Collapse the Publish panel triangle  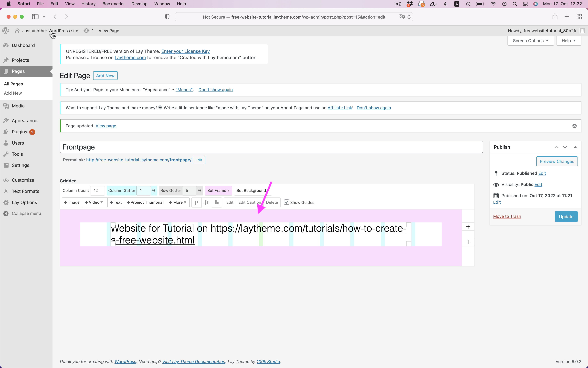[x=575, y=147]
